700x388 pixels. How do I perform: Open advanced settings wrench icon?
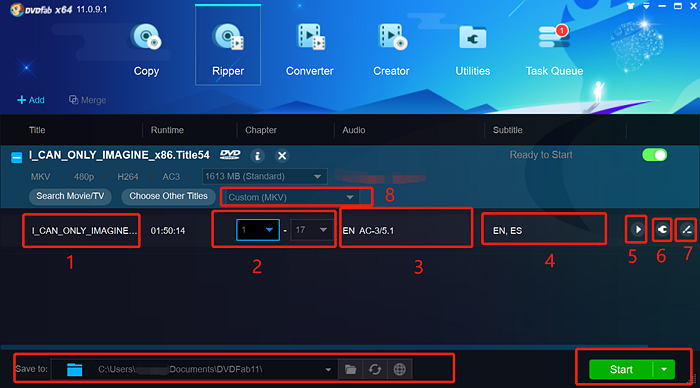(662, 229)
